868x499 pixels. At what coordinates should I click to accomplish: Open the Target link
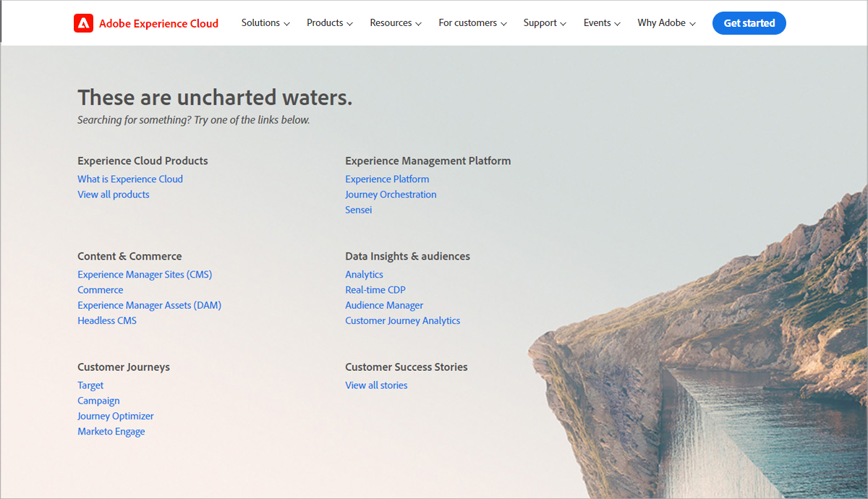[90, 385]
